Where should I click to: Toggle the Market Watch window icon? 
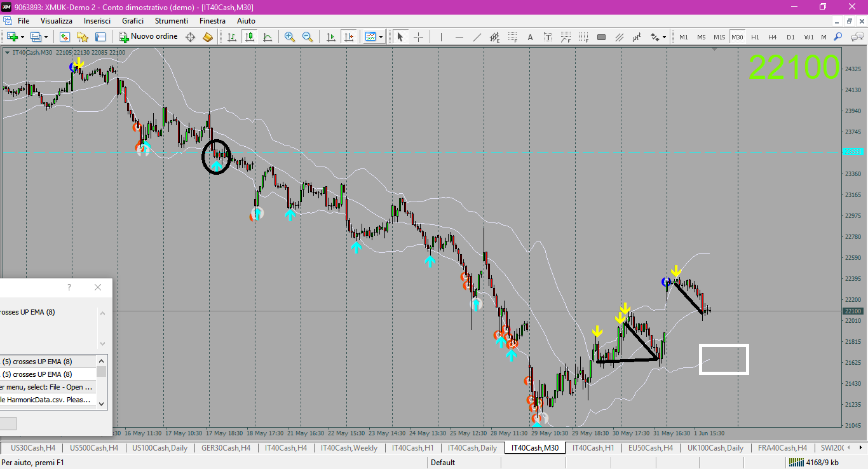click(x=65, y=37)
